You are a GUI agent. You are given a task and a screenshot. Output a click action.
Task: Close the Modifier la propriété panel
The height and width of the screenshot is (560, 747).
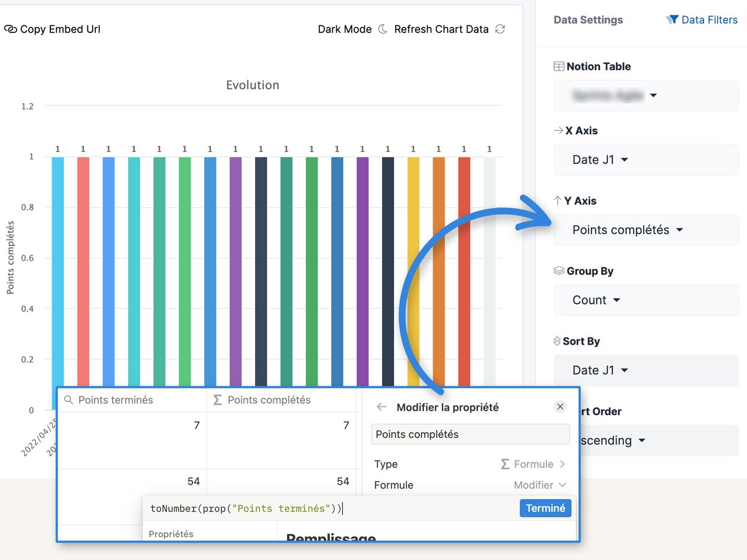560,406
